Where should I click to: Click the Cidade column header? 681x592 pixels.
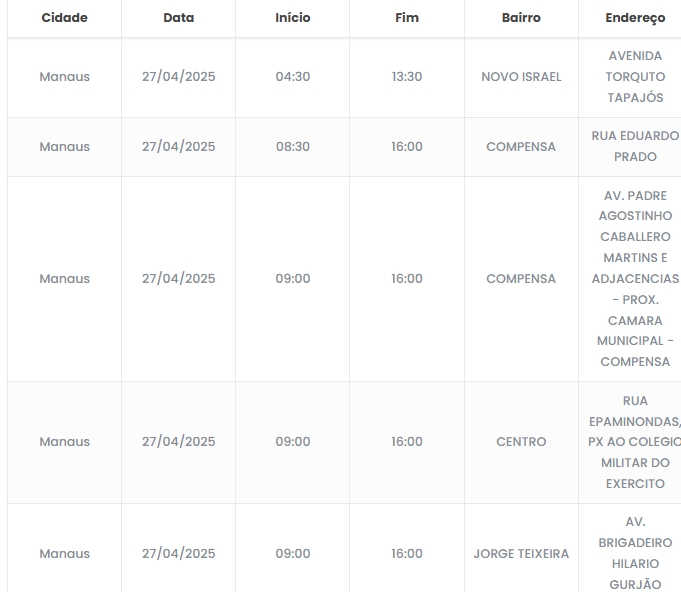(x=64, y=18)
